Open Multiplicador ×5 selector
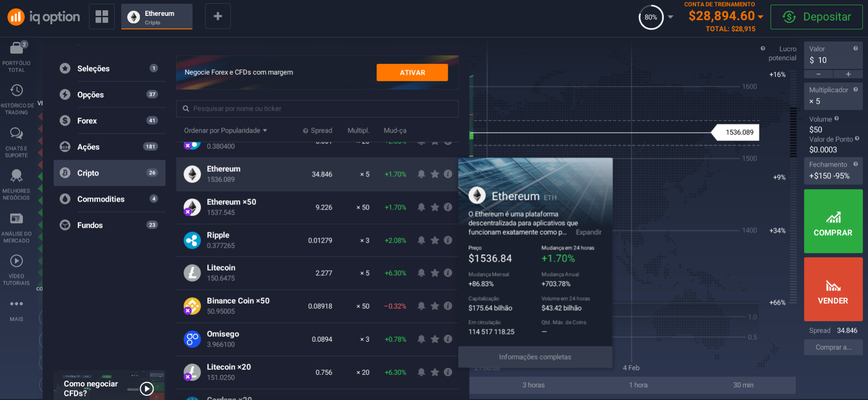The image size is (868, 400). point(833,96)
